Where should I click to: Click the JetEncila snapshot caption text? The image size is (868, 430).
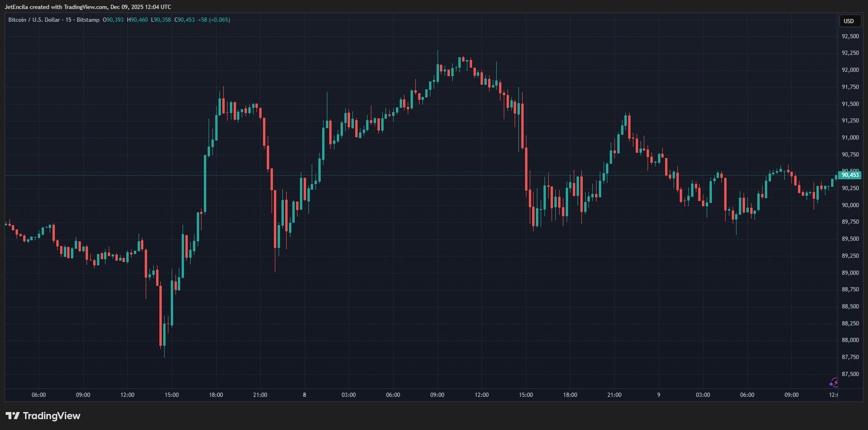click(x=88, y=7)
